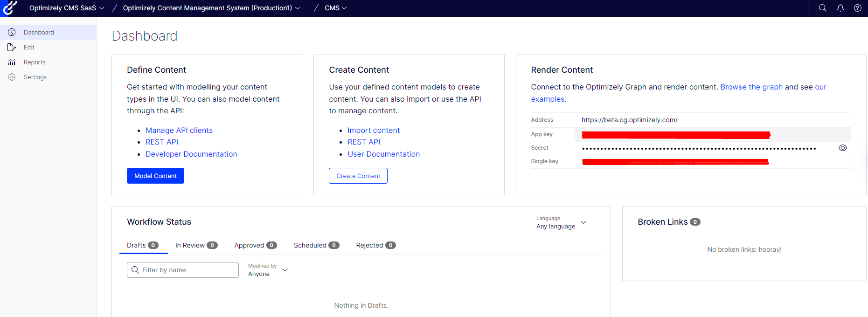The width and height of the screenshot is (868, 317).
Task: Click the Reports chart icon
Action: click(12, 62)
